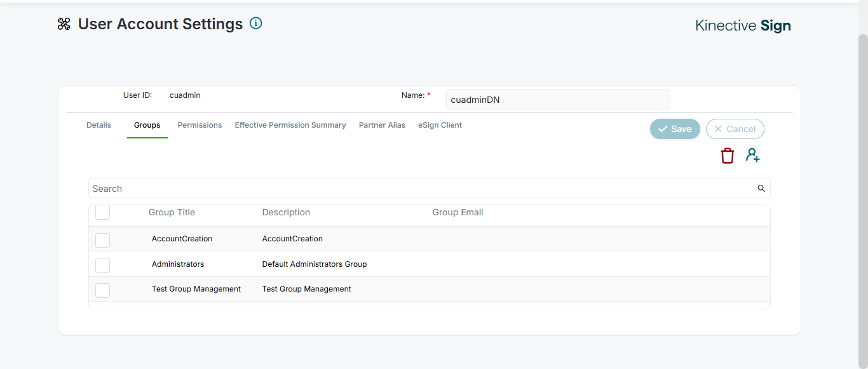Sort by the Group Title column header
This screenshot has height=369, width=868.
[172, 212]
